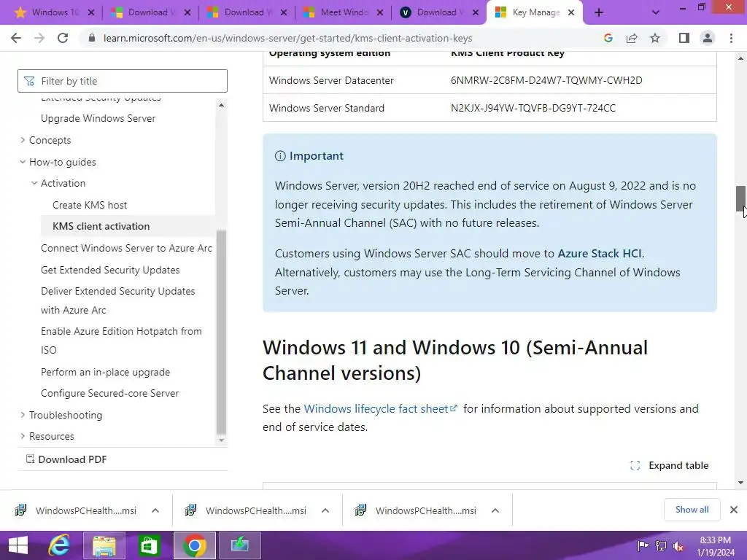Open Connect Windows Server to Azure Arc
The height and width of the screenshot is (560, 747).
pos(126,248)
